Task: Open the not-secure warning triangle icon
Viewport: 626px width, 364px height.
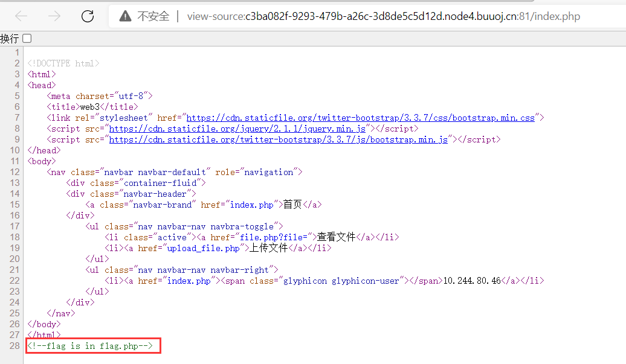Action: (125, 16)
